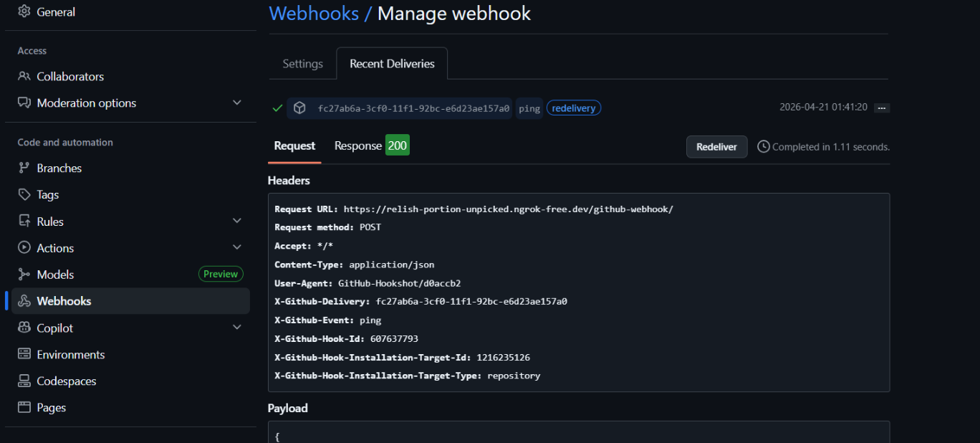Viewport: 980px width, 443px height.
Task: Click the Moderation options comment icon
Action: pos(24,103)
